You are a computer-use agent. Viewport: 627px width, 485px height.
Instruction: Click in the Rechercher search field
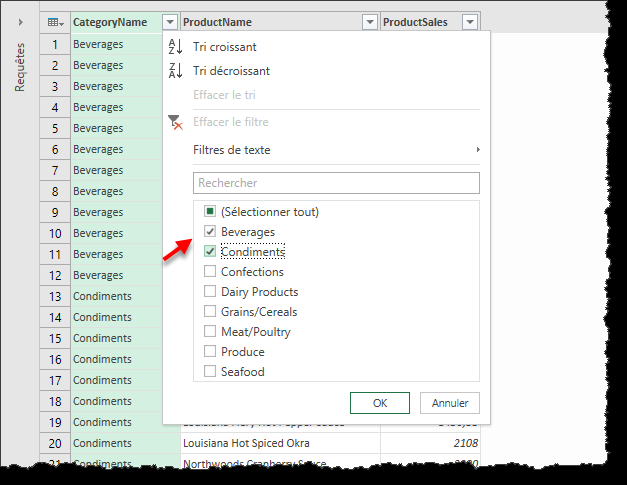tap(336, 183)
